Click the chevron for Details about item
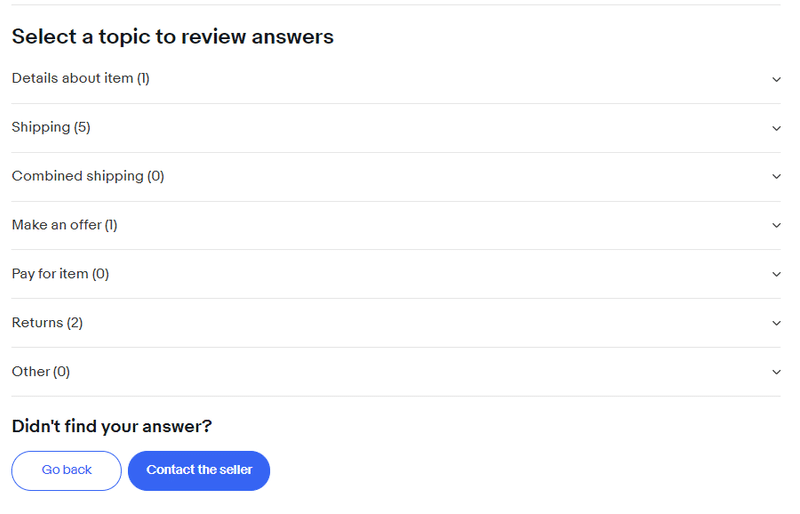The height and width of the screenshot is (514, 800). coord(776,79)
